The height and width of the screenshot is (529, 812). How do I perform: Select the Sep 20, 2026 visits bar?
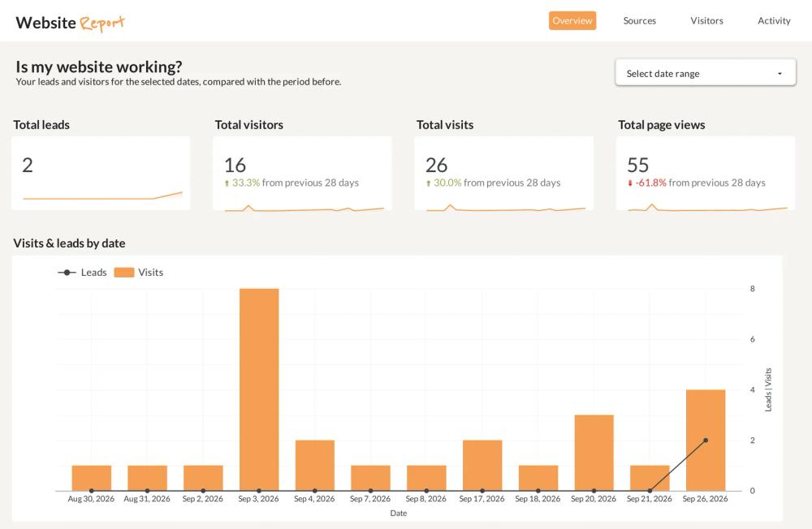[594, 453]
